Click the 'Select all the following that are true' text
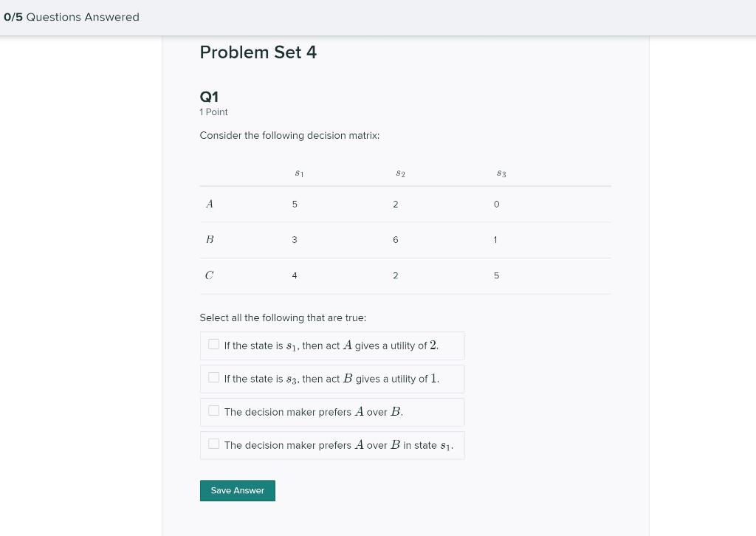Screen dimensions: 756x536 (x=283, y=317)
